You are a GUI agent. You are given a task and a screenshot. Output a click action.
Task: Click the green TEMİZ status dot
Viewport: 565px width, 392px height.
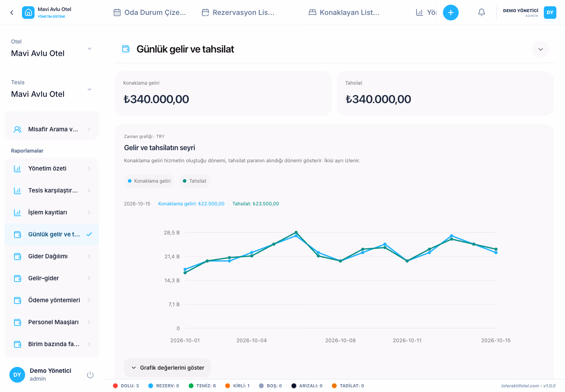coord(191,386)
